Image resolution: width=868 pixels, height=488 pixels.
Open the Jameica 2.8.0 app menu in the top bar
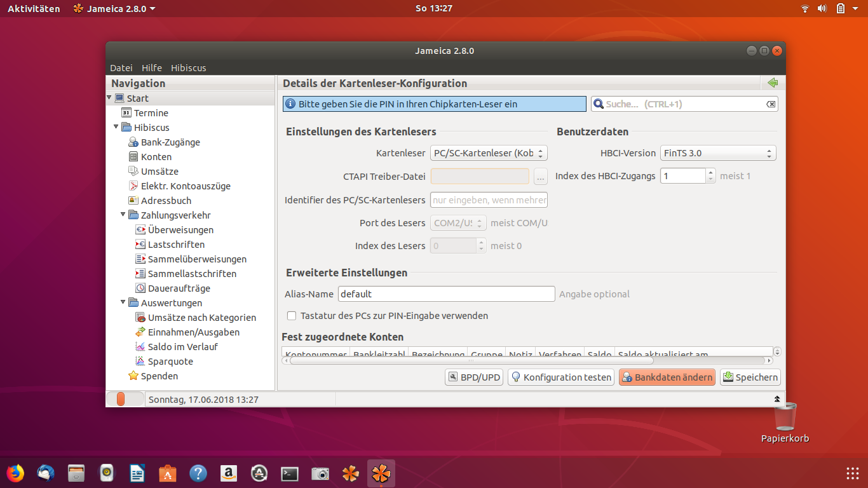click(x=114, y=8)
